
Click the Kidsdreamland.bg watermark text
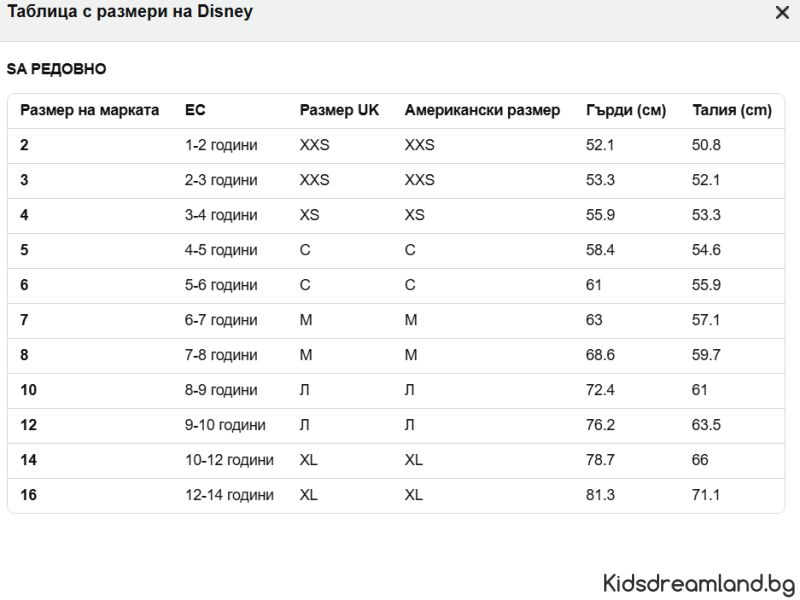(x=699, y=581)
